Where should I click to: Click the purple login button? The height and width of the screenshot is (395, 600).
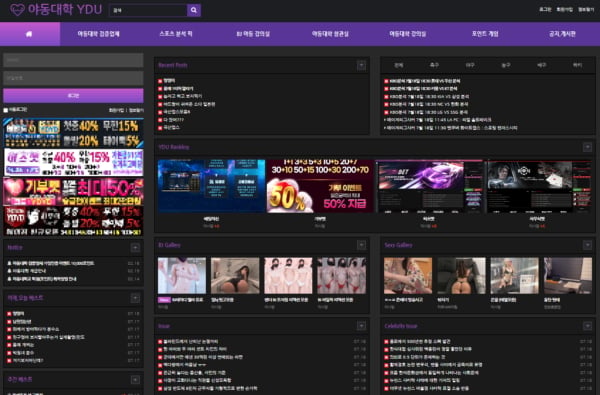pyautogui.click(x=73, y=96)
